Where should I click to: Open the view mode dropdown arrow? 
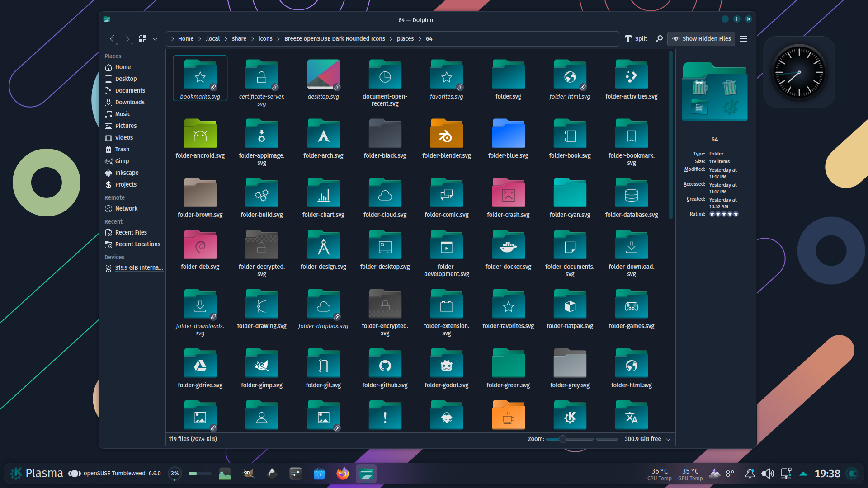click(155, 39)
